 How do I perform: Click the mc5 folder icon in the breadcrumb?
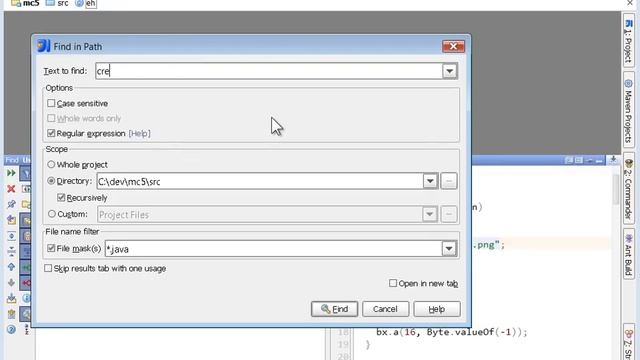pos(16,3)
